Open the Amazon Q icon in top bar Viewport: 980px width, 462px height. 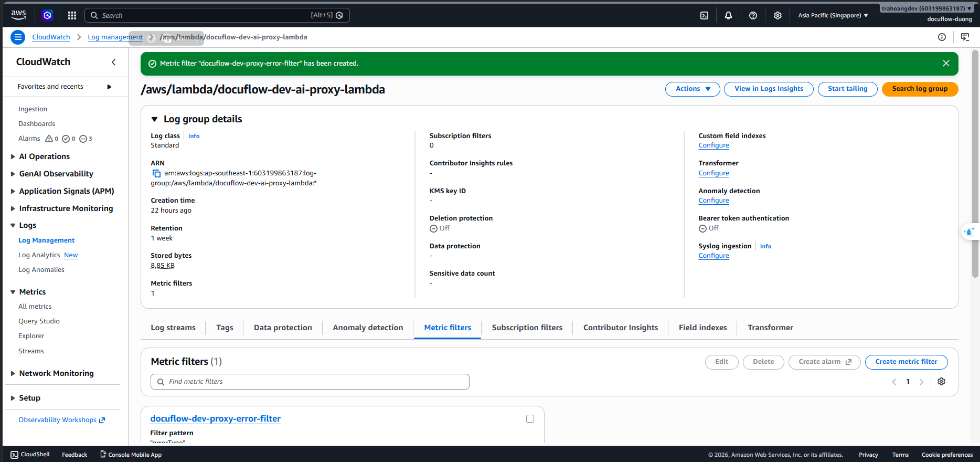click(47, 15)
